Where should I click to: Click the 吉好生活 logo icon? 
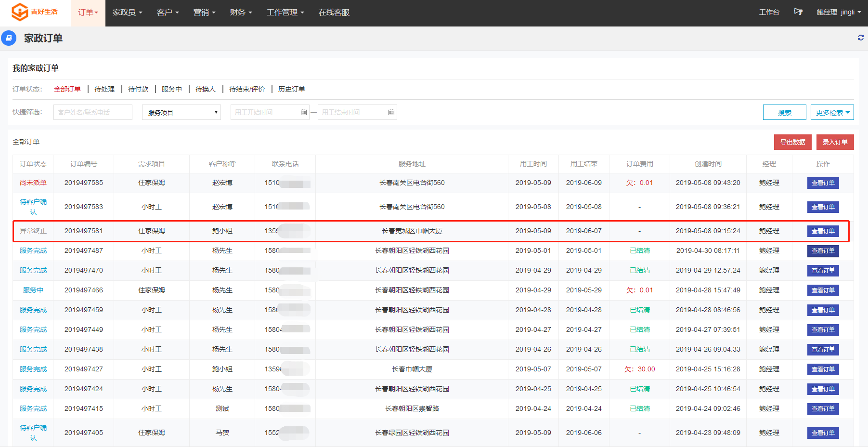[x=20, y=12]
